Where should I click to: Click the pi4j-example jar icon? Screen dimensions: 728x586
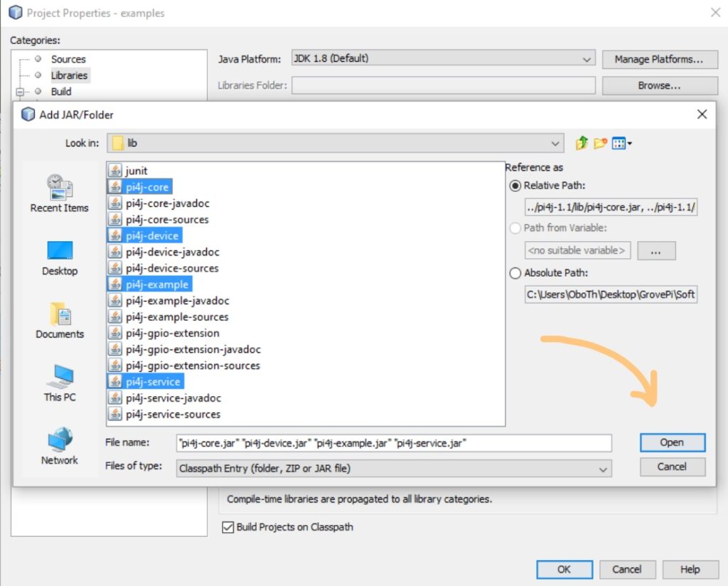(115, 284)
